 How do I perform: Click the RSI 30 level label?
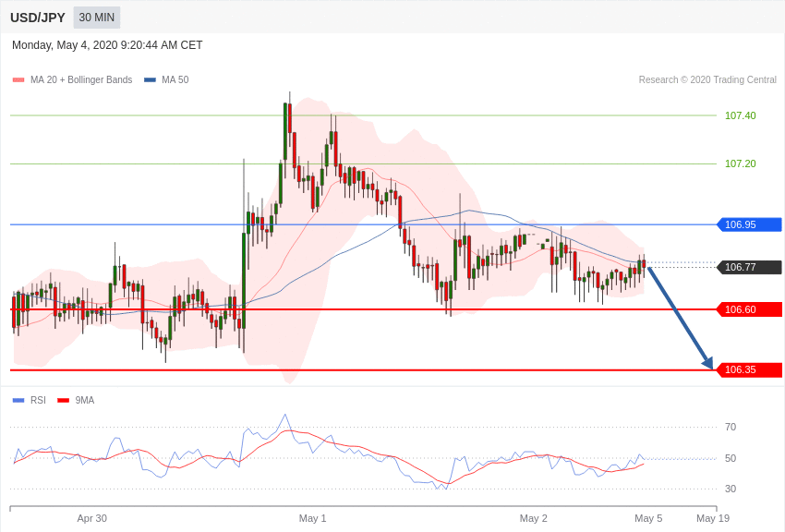(x=731, y=489)
